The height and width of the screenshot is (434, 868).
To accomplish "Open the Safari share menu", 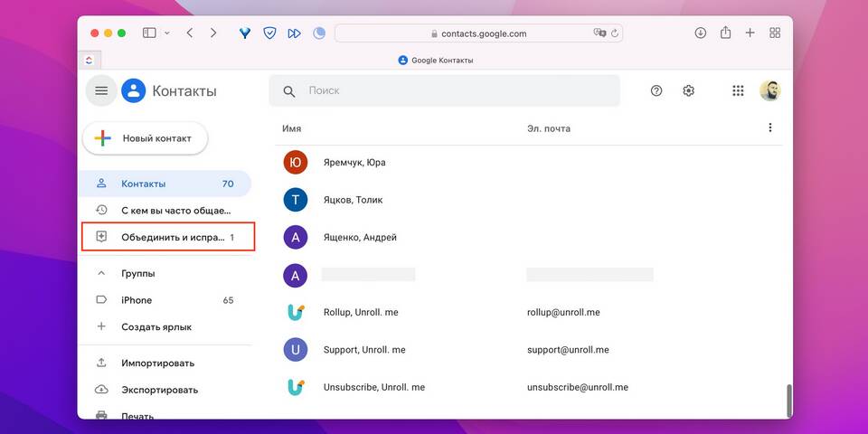I will (725, 33).
